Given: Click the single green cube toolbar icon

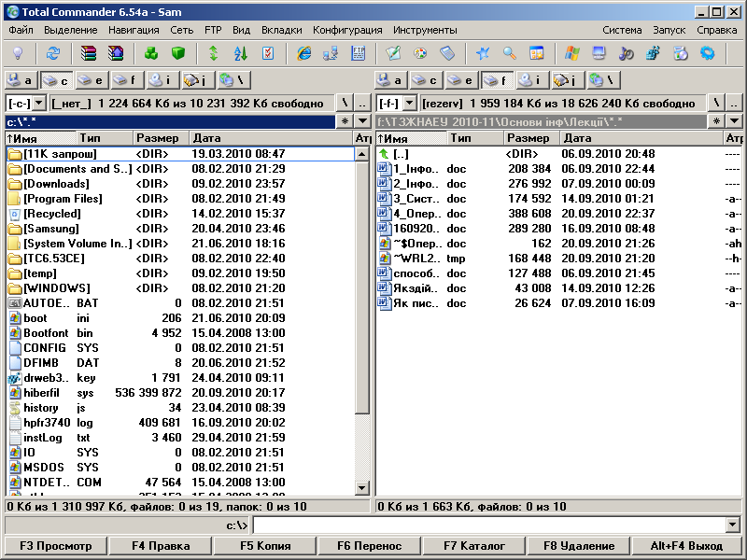Looking at the screenshot, I should (178, 53).
